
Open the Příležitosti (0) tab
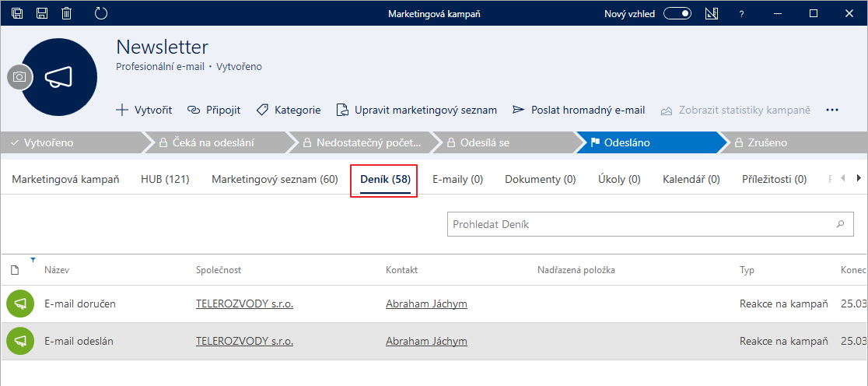774,180
